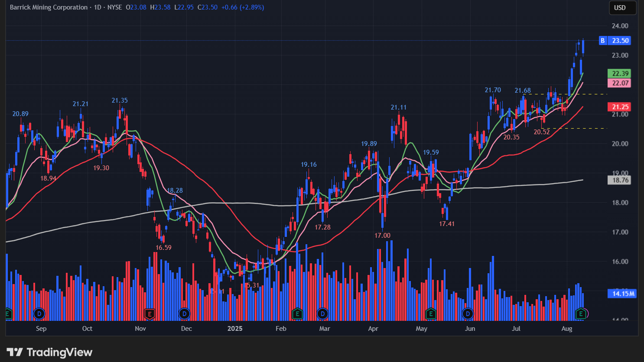
Task: Click the Jun label on time axis
Action: pyautogui.click(x=470, y=329)
